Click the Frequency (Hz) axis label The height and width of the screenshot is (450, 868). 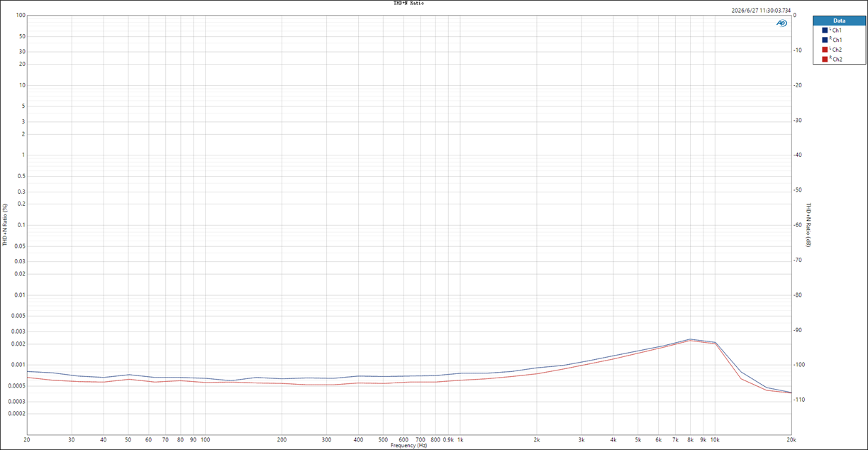tap(409, 445)
